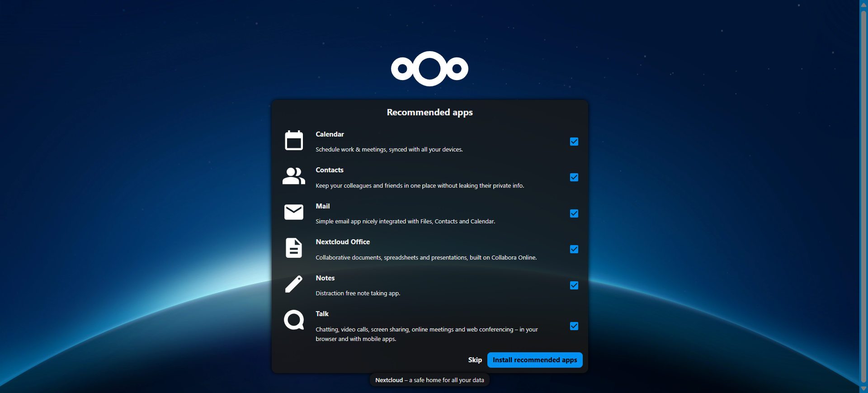868x393 pixels.
Task: Click the Recommended apps heading
Action: click(x=429, y=112)
